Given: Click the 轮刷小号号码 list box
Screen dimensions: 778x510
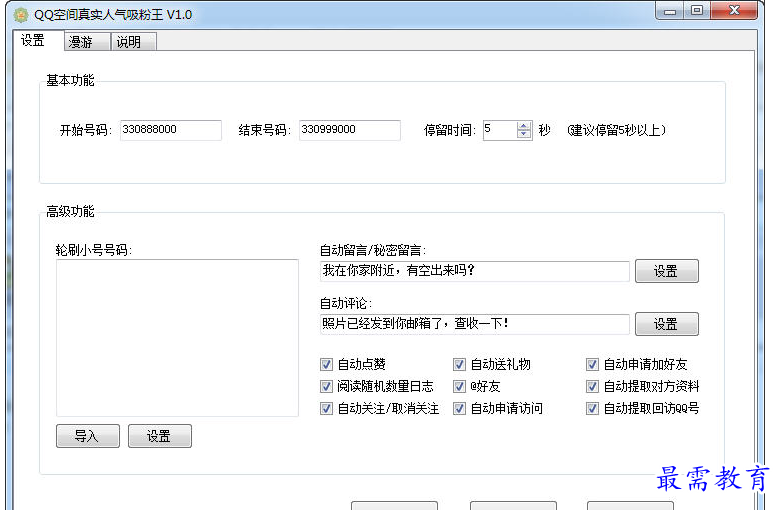Looking at the screenshot, I should pyautogui.click(x=177, y=338).
